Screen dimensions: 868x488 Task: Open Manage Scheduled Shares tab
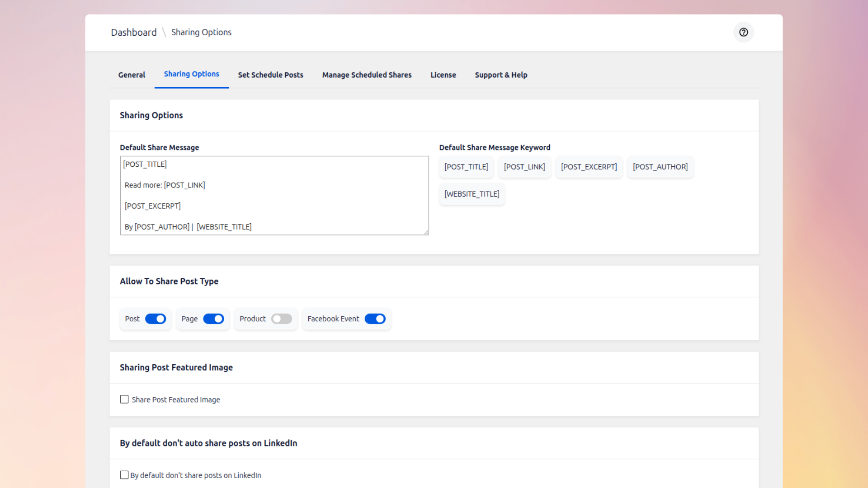[367, 75]
